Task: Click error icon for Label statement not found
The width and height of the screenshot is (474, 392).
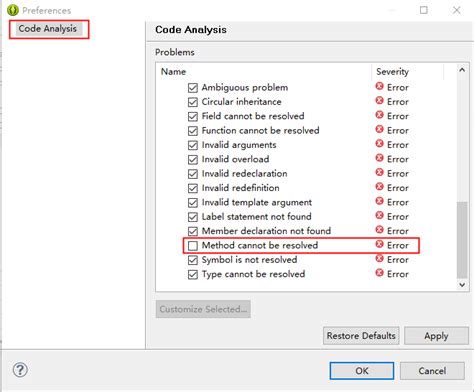Action: pyautogui.click(x=379, y=216)
